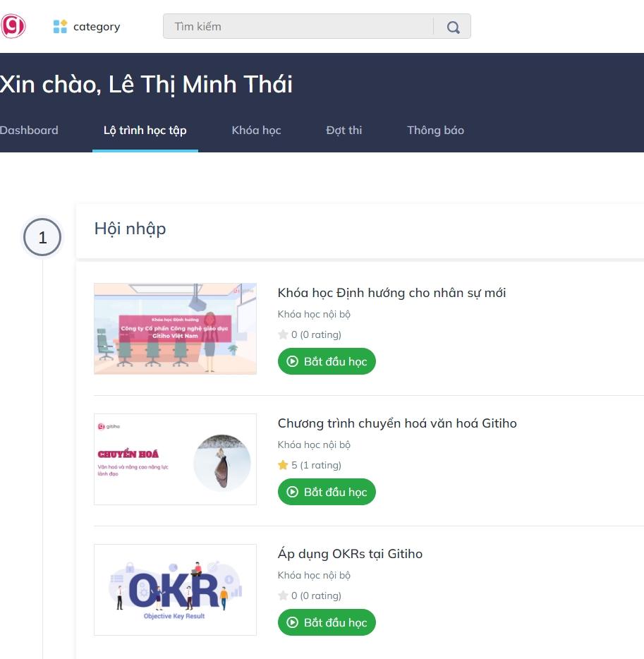The width and height of the screenshot is (644, 659).
Task: Click the Gitiho logo icon
Action: coord(13,26)
